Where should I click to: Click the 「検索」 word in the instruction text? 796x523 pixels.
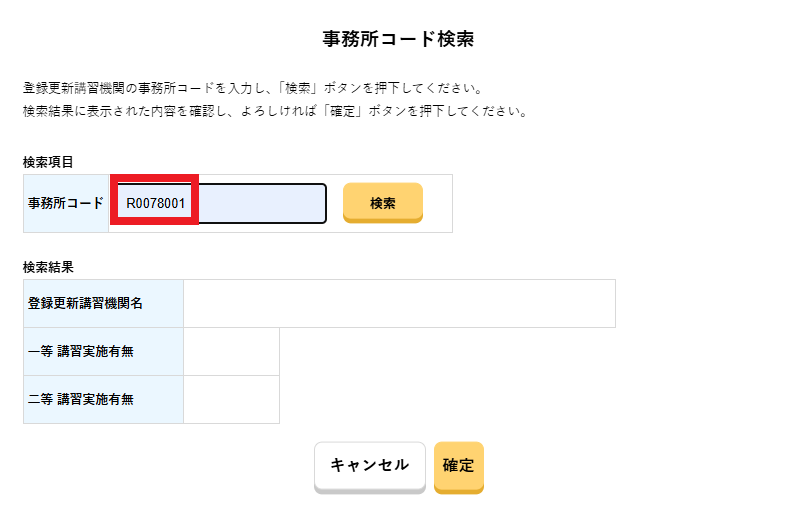point(296,88)
